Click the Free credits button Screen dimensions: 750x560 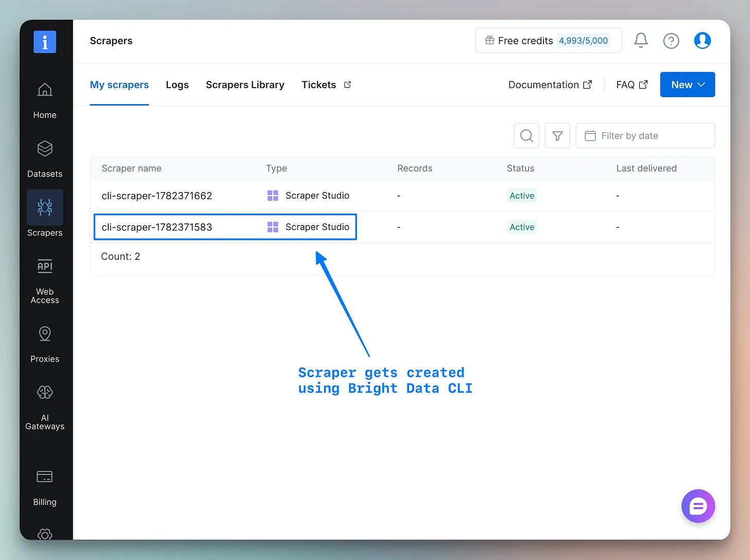549,41
